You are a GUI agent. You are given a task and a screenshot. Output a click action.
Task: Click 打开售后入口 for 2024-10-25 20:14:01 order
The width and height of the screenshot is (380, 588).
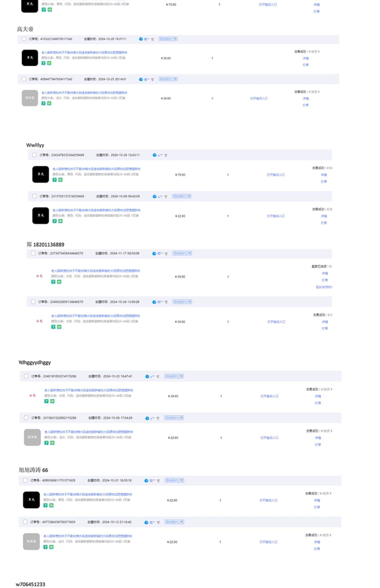pyautogui.click(x=259, y=99)
